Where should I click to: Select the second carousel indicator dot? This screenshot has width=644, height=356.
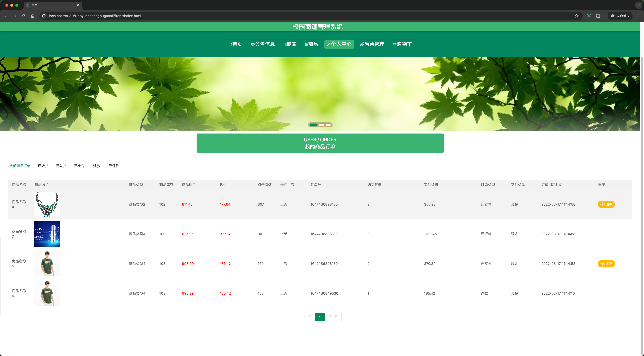(x=321, y=125)
